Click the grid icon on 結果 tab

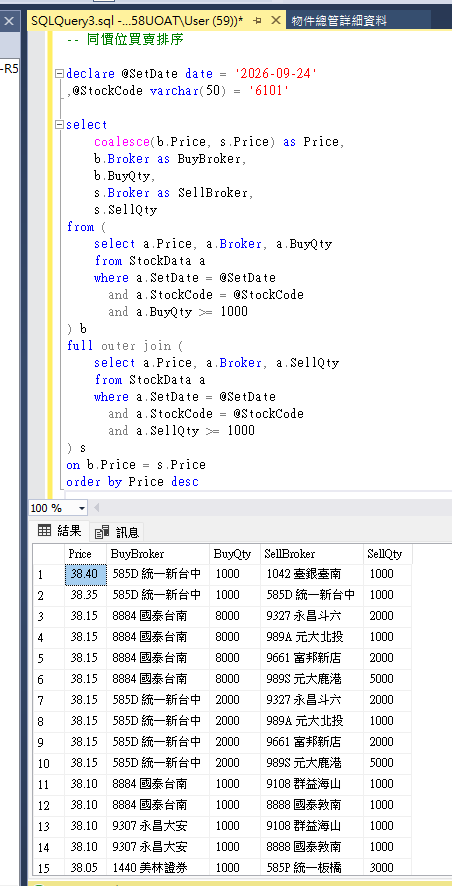pyautogui.click(x=45, y=531)
